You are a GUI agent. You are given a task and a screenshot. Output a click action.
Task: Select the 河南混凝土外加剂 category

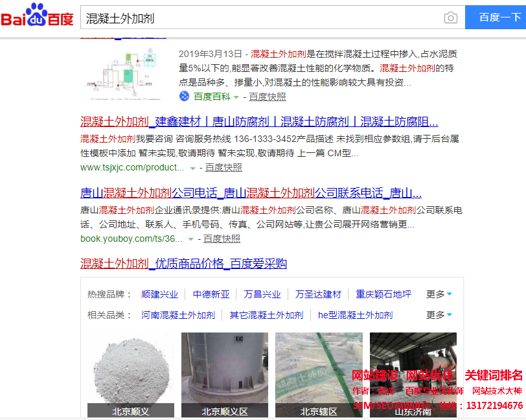point(178,315)
